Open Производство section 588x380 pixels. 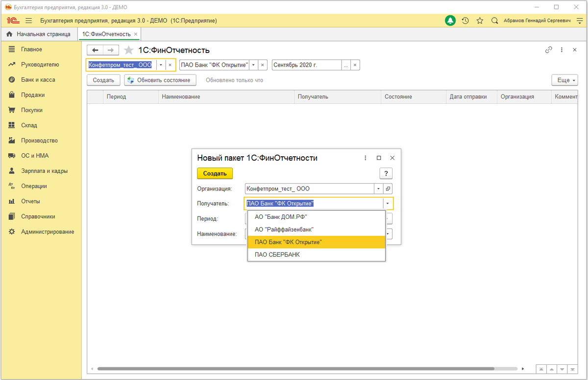pyautogui.click(x=41, y=141)
